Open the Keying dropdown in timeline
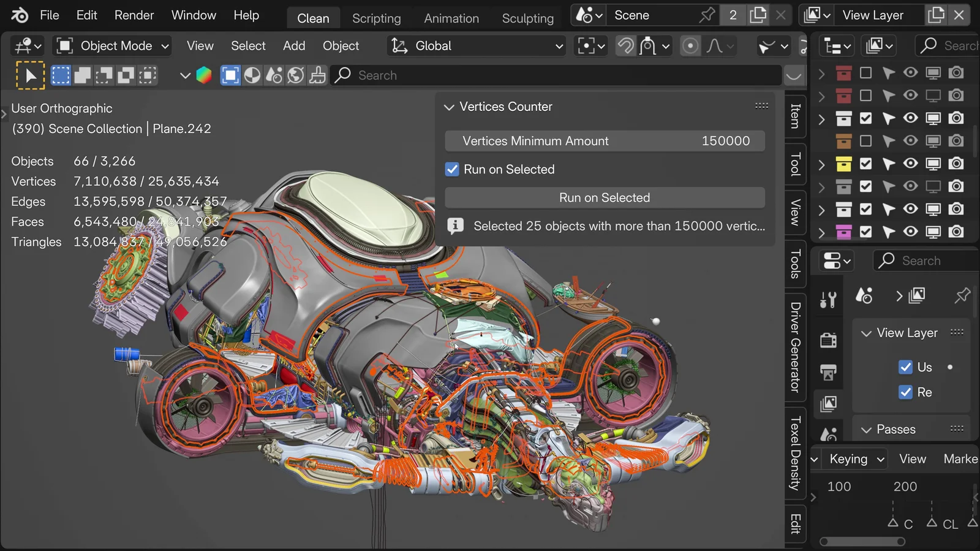Screen dimensions: 980x551 point(856,459)
